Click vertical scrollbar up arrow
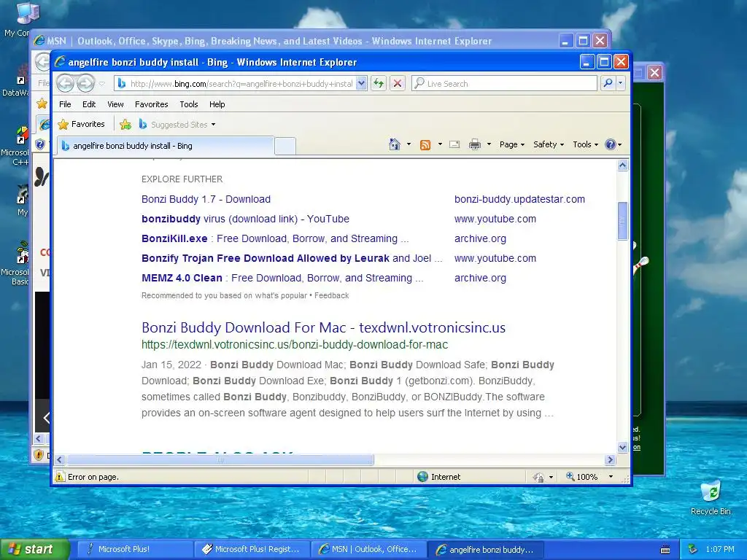The image size is (747, 560). click(623, 166)
